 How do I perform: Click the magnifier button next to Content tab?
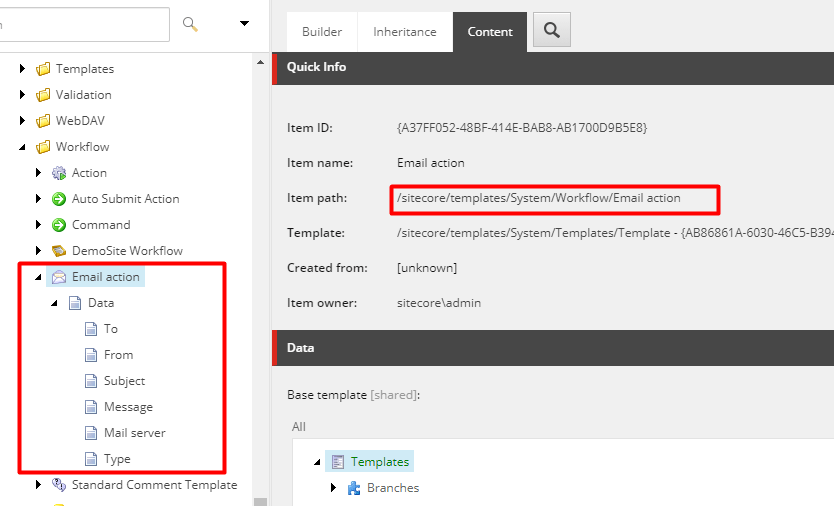tap(551, 30)
